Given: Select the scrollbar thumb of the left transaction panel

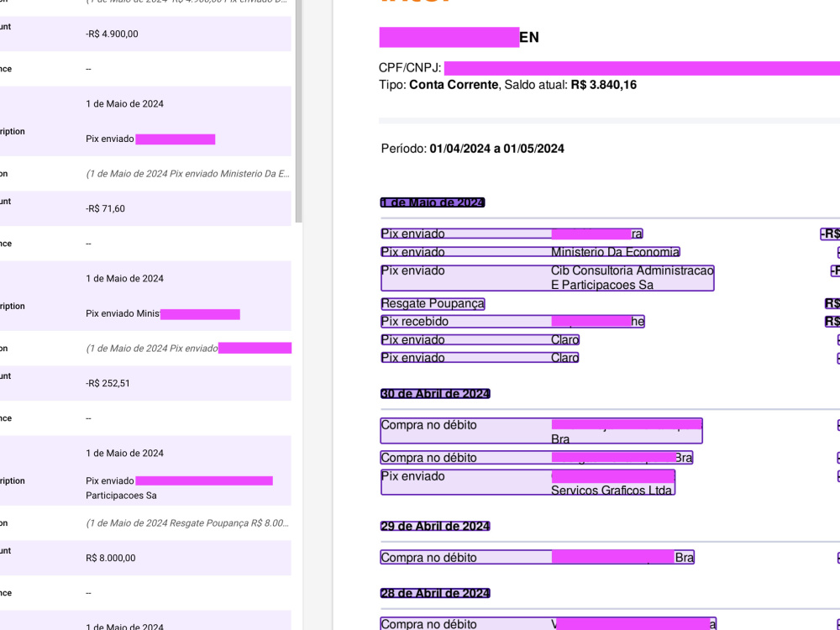Looking at the screenshot, I should 299,111.
